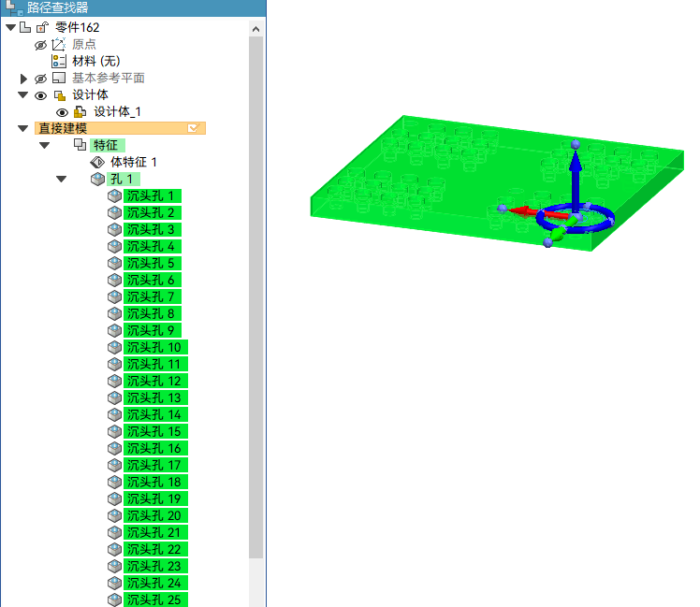Click the icon of 沉头孔 6

click(115, 281)
